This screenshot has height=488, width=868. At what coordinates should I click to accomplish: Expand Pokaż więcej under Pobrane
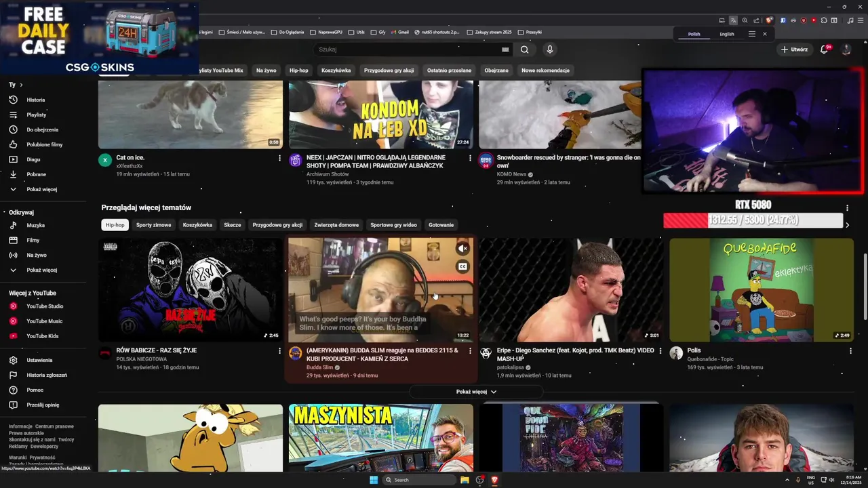(41, 189)
